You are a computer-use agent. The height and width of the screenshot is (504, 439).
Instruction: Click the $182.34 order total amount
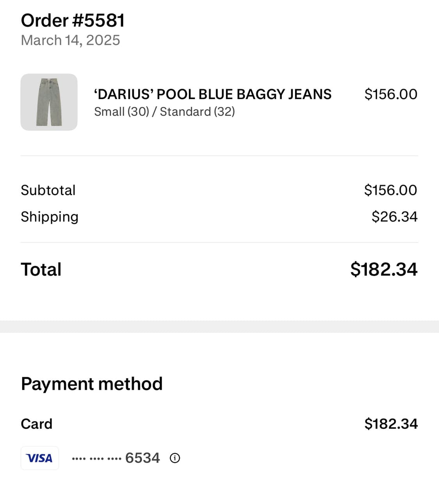384,270
